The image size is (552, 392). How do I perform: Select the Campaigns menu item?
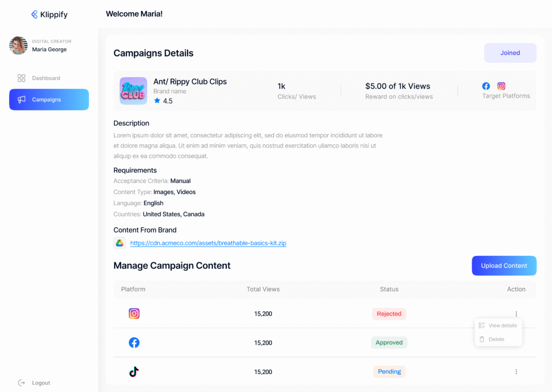pyautogui.click(x=49, y=100)
